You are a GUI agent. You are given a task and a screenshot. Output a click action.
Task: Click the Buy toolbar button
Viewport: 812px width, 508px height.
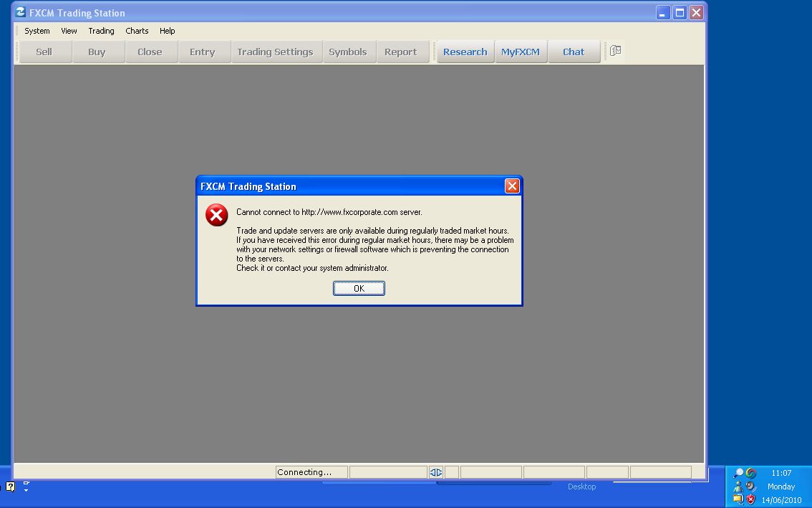tap(98, 52)
